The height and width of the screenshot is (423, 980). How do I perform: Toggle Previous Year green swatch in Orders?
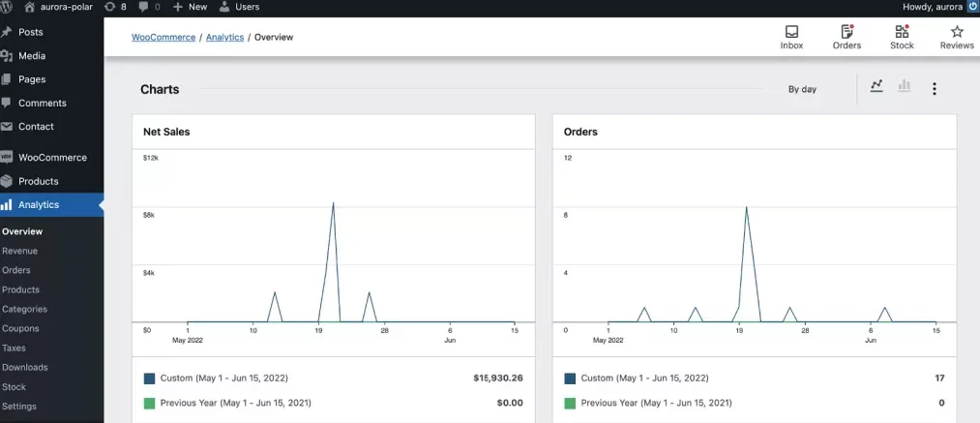coord(570,403)
